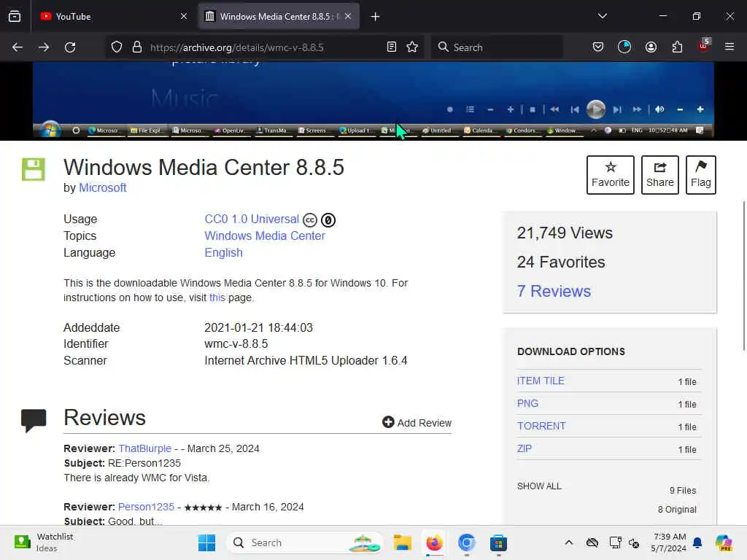
Task: Jump to the 7 Reviews link
Action: tap(554, 291)
